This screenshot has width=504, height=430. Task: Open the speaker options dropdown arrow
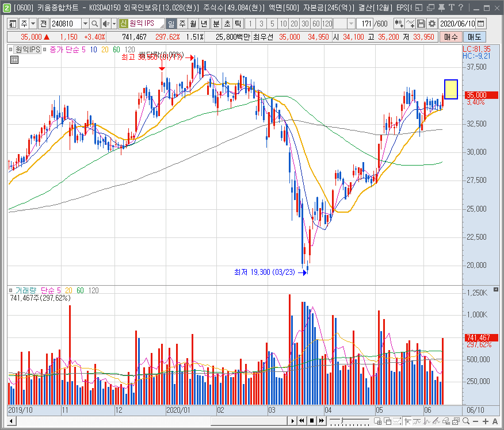(114, 24)
